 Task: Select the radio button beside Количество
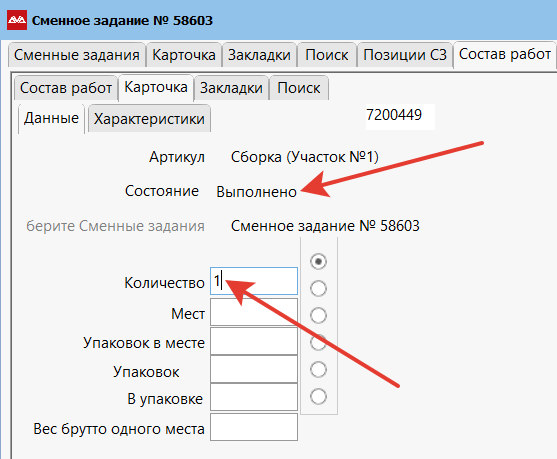(x=318, y=288)
